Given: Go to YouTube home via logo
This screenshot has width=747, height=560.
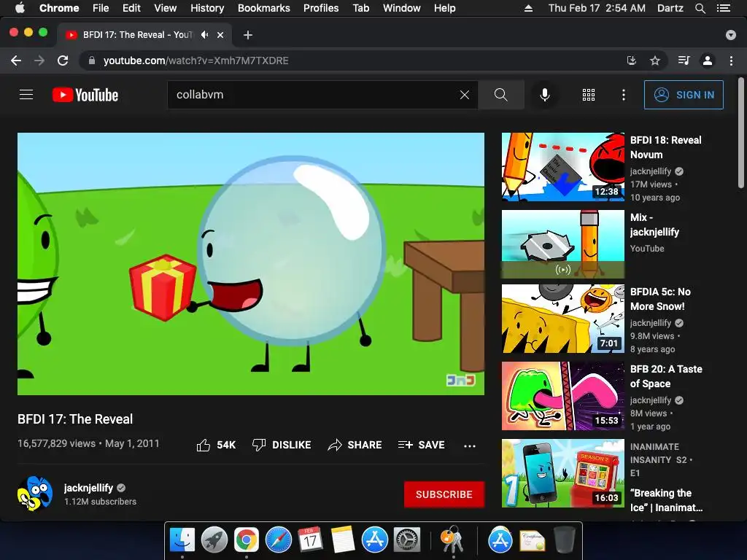Looking at the screenshot, I should (85, 95).
